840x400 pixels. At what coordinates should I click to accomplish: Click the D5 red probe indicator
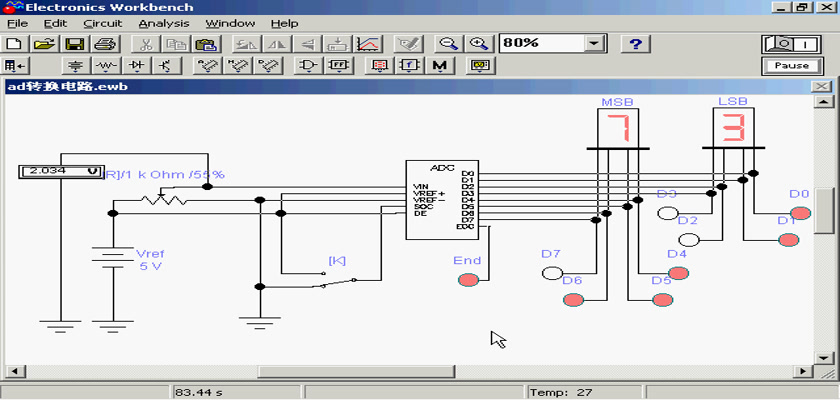tap(663, 300)
